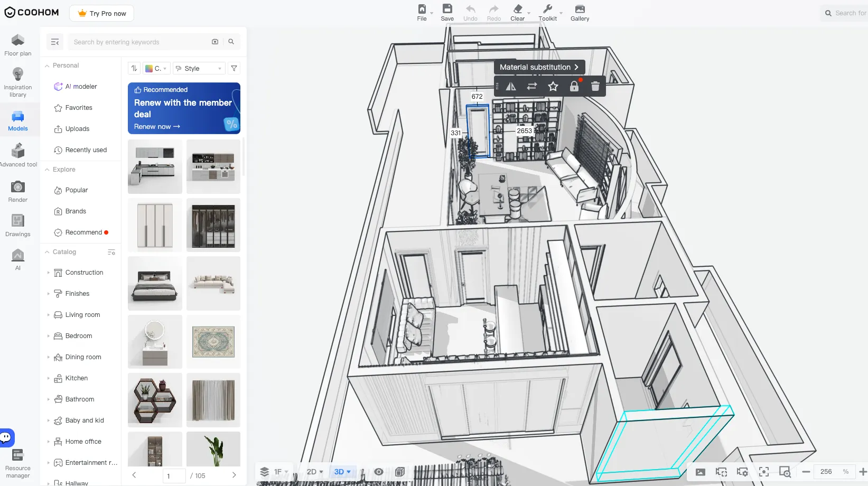The image size is (868, 486).
Task: Click the sort order icon
Action: pos(134,68)
